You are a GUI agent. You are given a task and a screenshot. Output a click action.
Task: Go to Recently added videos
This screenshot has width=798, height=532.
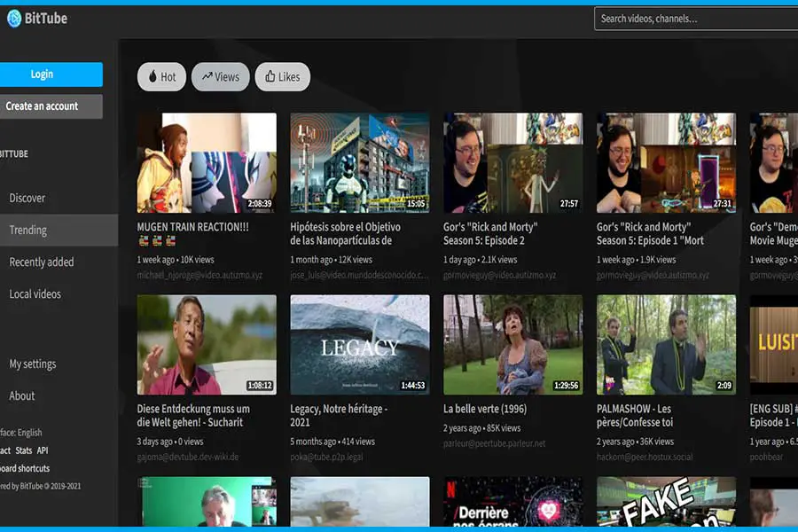point(41,262)
